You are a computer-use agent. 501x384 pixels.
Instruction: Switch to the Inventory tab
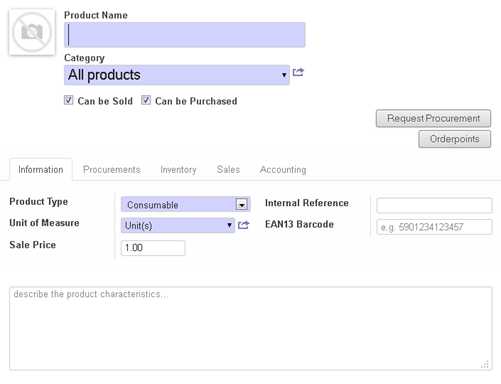pos(178,170)
